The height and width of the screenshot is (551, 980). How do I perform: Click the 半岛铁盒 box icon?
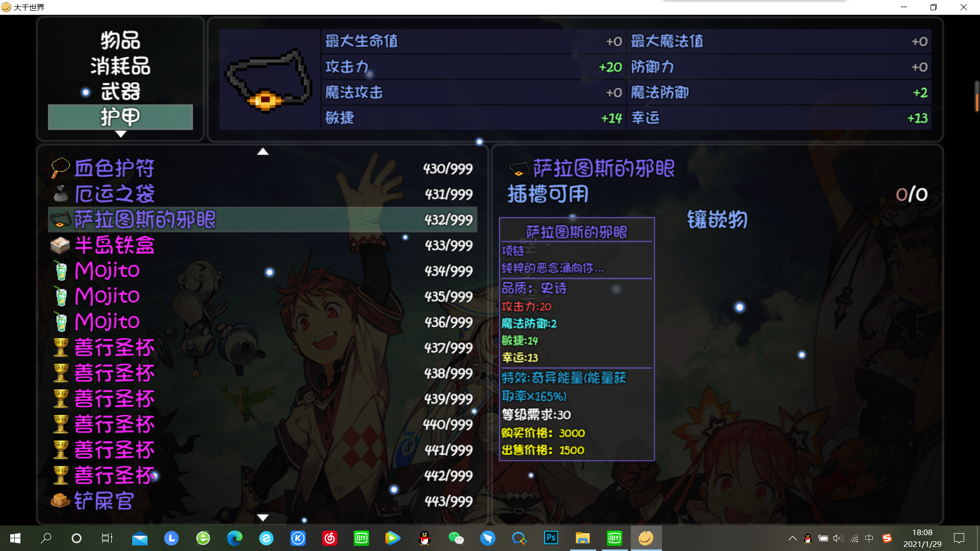click(60, 245)
